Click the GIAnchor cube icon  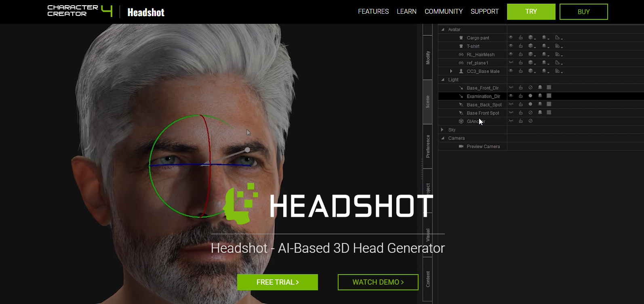click(461, 122)
